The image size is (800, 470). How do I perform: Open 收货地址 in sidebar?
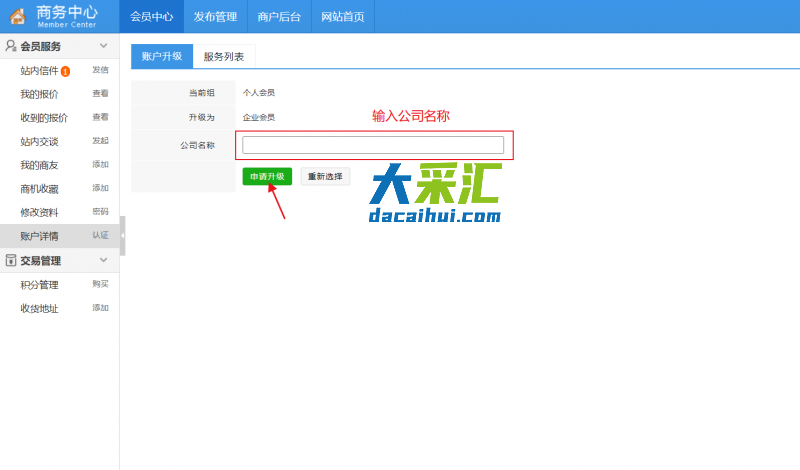[x=39, y=309]
